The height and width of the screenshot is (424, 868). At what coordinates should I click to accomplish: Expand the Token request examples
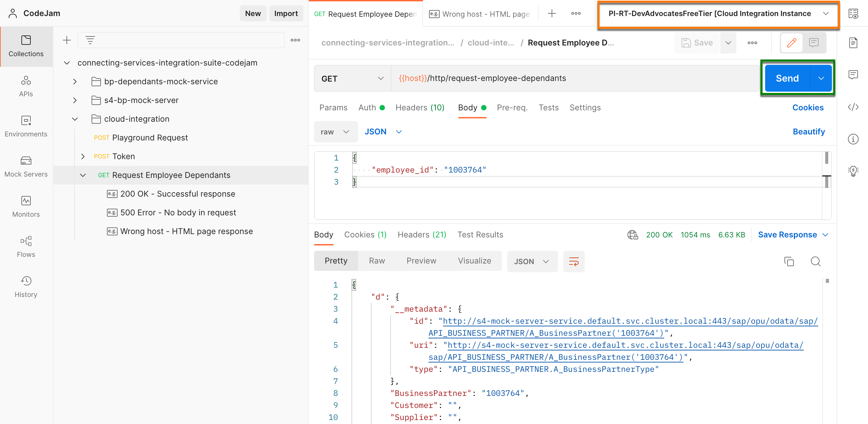[83, 156]
